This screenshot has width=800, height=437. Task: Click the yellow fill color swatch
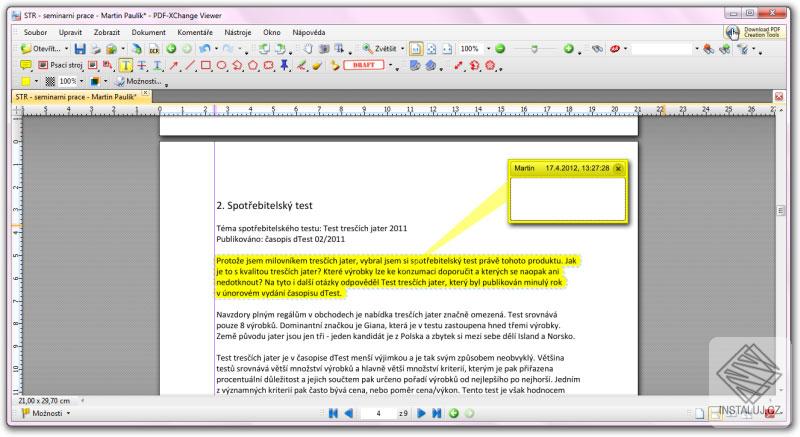click(x=26, y=81)
